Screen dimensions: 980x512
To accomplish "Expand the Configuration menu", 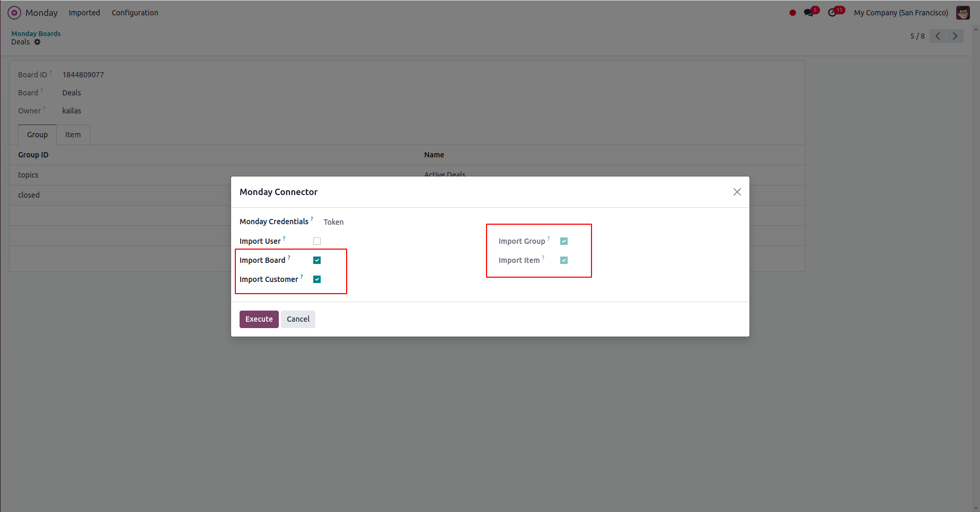I will 135,13.
